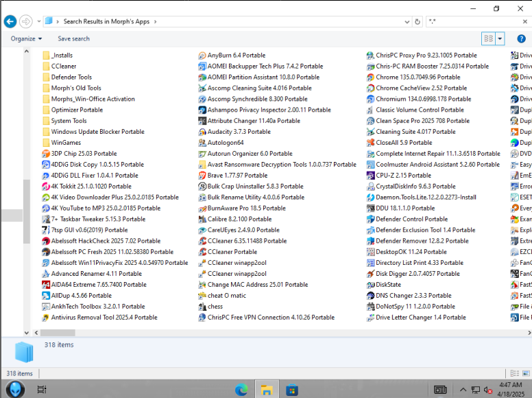Select AOMEI Partition Assistant icon
The image size is (532, 398).
(x=202, y=77)
